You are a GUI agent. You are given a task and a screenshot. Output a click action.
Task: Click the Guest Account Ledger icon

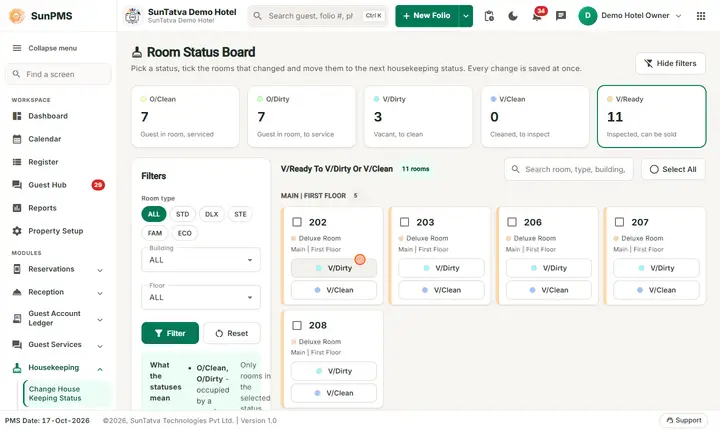tap(17, 318)
